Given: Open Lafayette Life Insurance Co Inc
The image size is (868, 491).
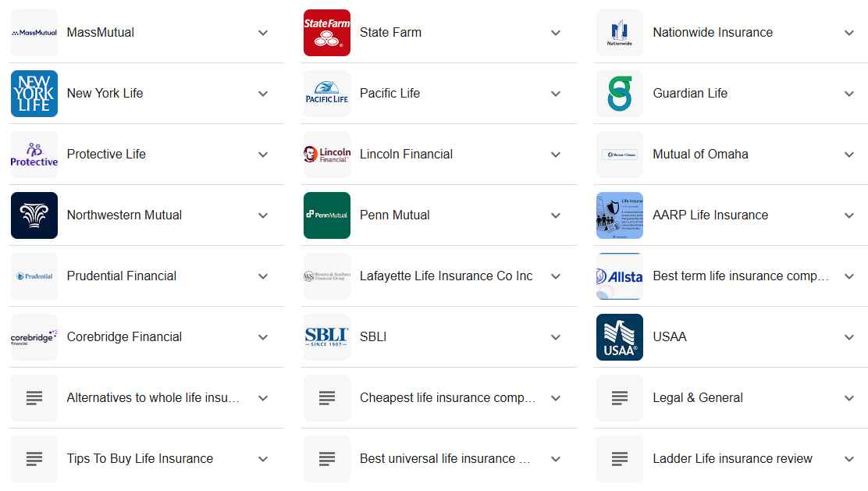Looking at the screenshot, I should tap(446, 276).
